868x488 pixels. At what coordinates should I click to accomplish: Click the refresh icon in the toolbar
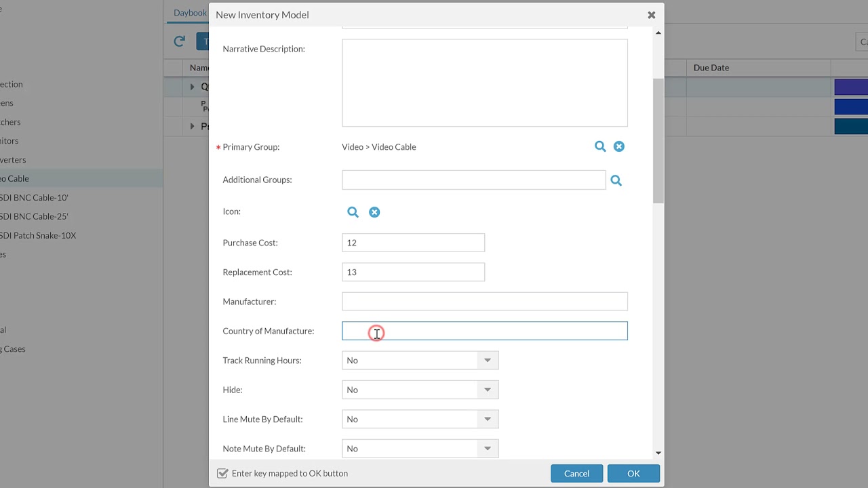click(x=180, y=41)
